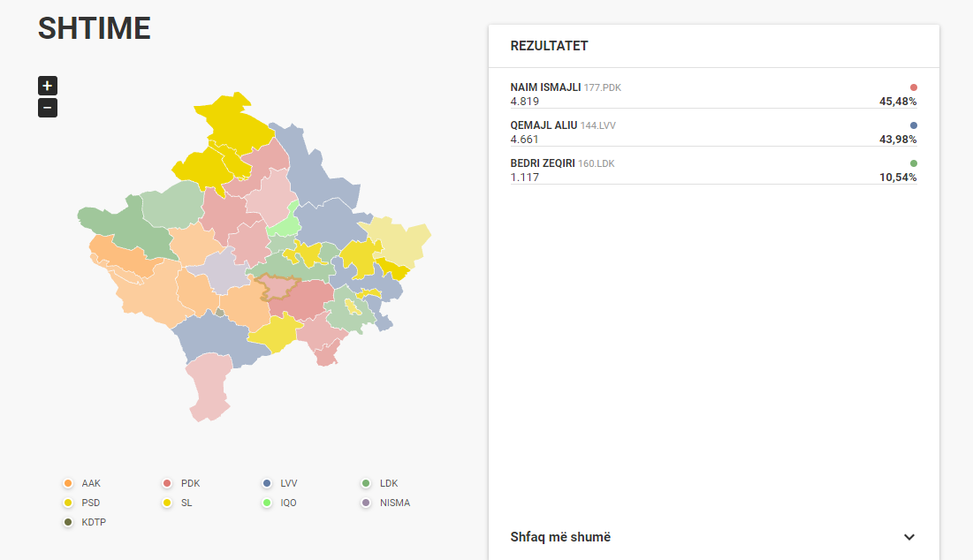The image size is (973, 560).
Task: Click the PSD legend dot
Action: (68, 503)
